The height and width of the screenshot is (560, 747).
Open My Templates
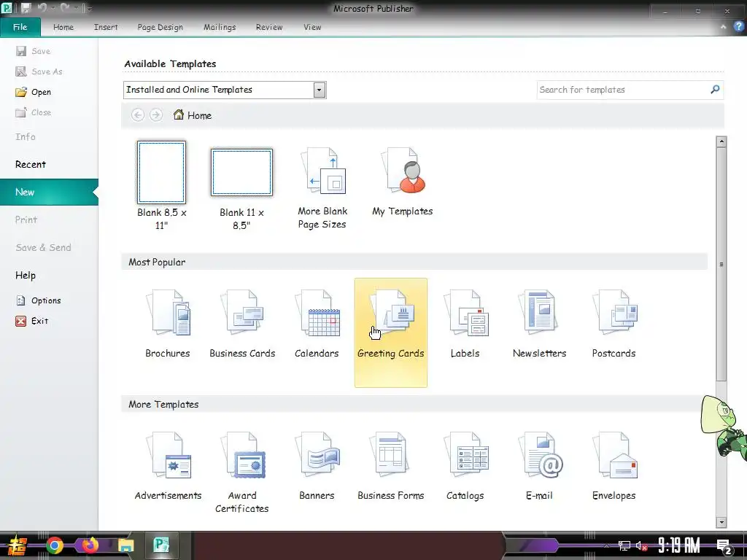coord(403,182)
